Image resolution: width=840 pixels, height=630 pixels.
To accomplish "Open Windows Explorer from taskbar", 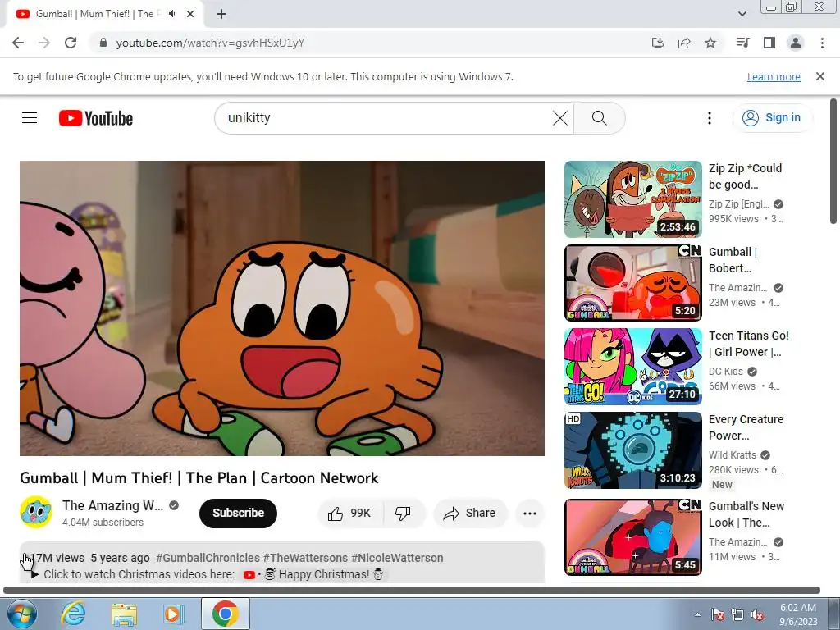I will (x=124, y=614).
